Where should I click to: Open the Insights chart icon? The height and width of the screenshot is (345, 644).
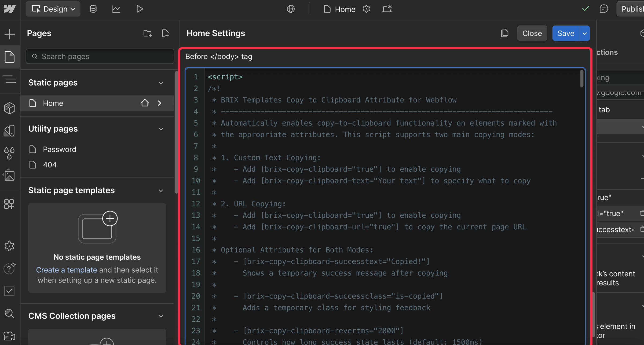click(x=116, y=9)
